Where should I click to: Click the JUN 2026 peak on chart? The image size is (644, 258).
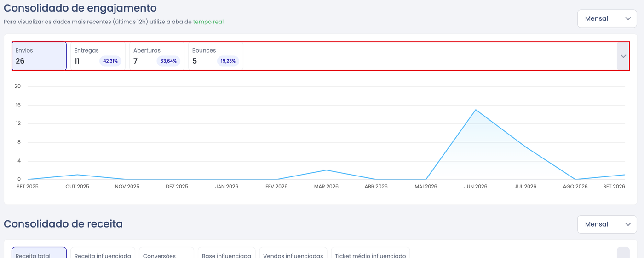[x=476, y=110]
